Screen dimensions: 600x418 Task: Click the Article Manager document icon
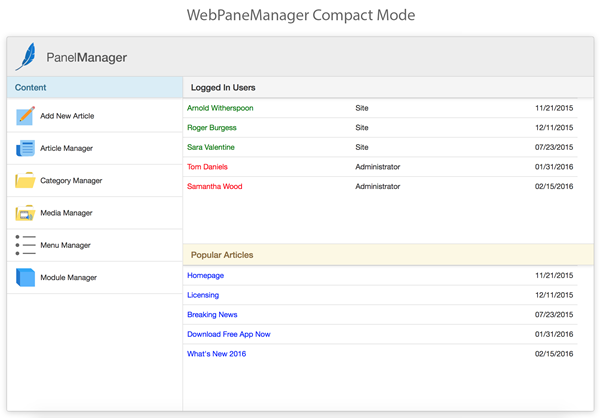tap(25, 149)
